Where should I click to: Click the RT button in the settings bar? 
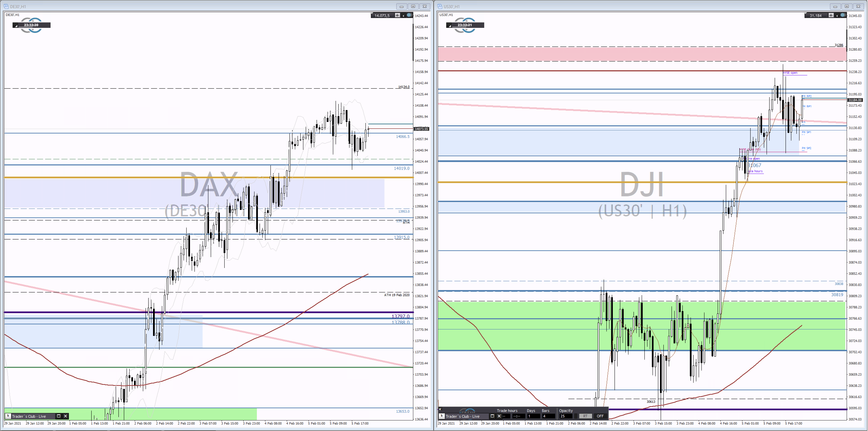(585, 416)
